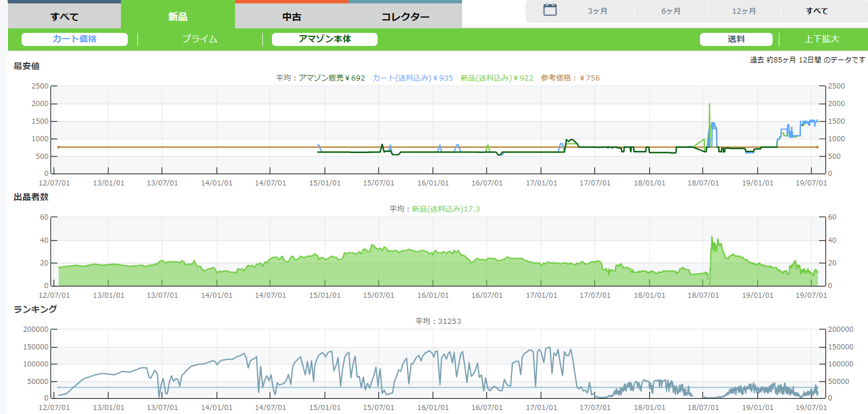Switch to the コレクター tab
Screen dimensions: 868x414
click(x=405, y=16)
